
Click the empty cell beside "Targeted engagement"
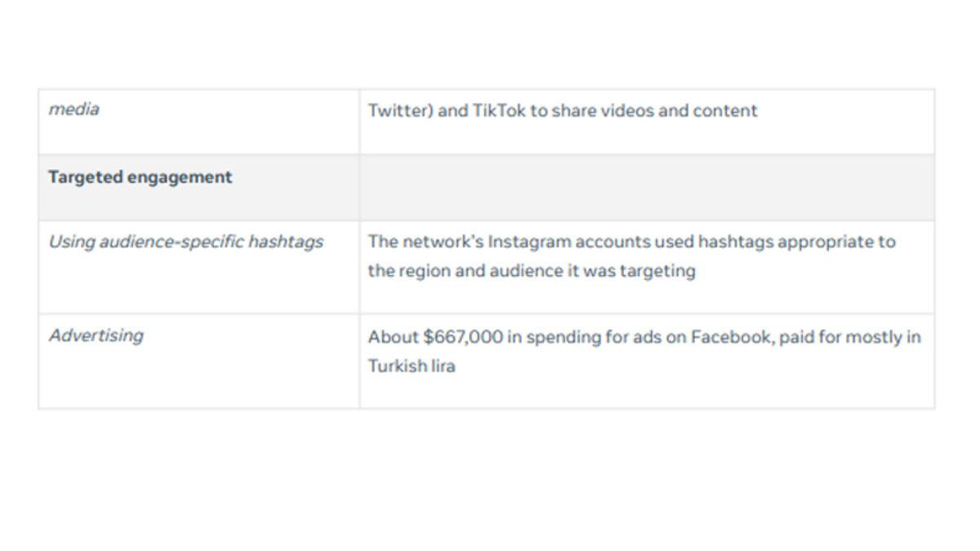pyautogui.click(x=646, y=187)
